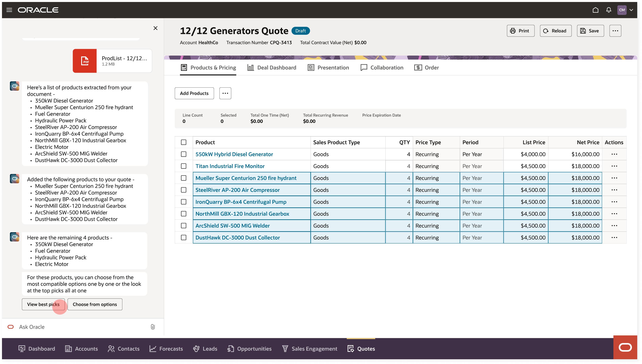Open the notifications bell
Viewport: 642px width, 364px height.
coord(608,10)
